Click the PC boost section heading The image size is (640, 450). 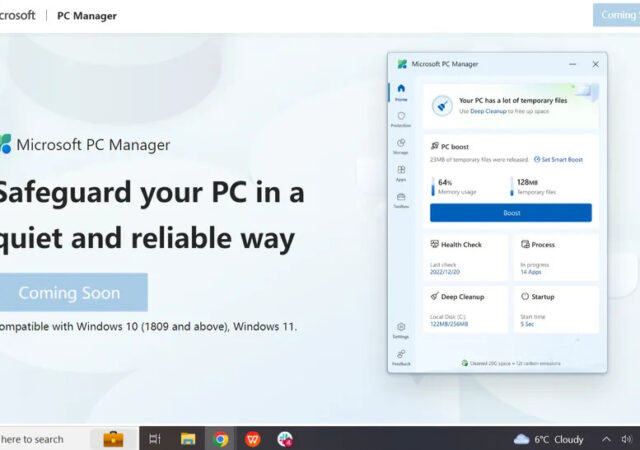point(450,147)
